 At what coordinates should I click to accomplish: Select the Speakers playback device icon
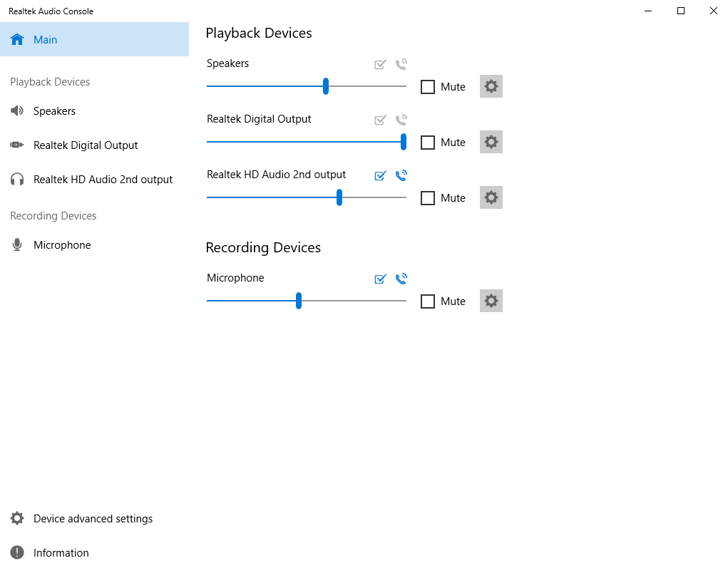tap(17, 110)
